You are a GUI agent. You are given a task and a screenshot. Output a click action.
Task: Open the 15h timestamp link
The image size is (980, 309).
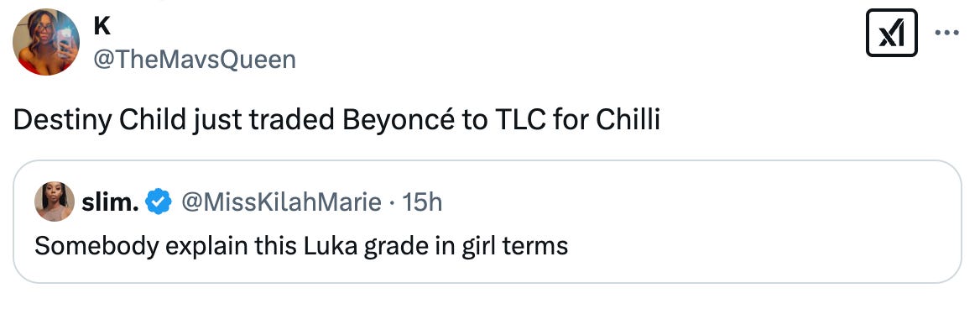[423, 202]
